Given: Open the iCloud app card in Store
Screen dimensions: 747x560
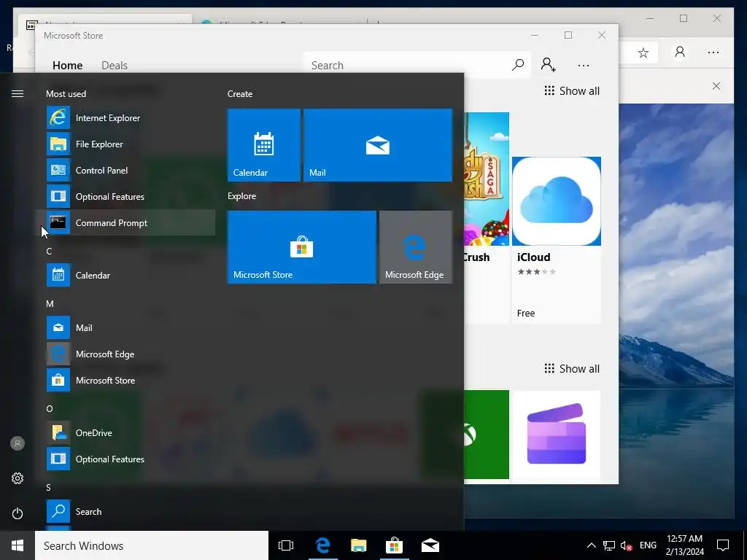Looking at the screenshot, I should click(x=557, y=241).
